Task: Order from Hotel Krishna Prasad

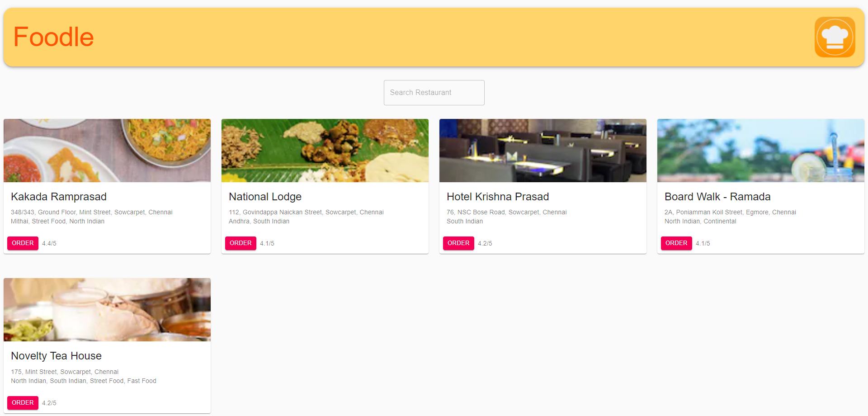Action: pos(458,243)
